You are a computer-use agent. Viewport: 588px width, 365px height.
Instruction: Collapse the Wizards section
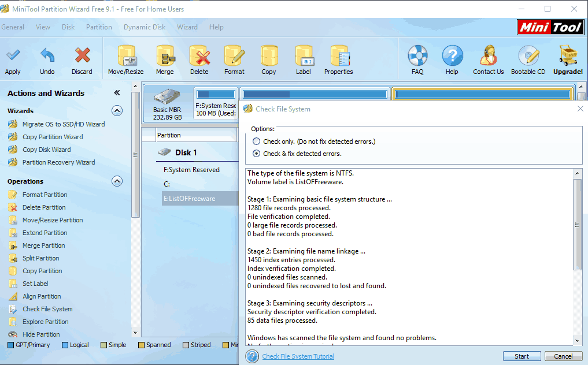(x=117, y=111)
